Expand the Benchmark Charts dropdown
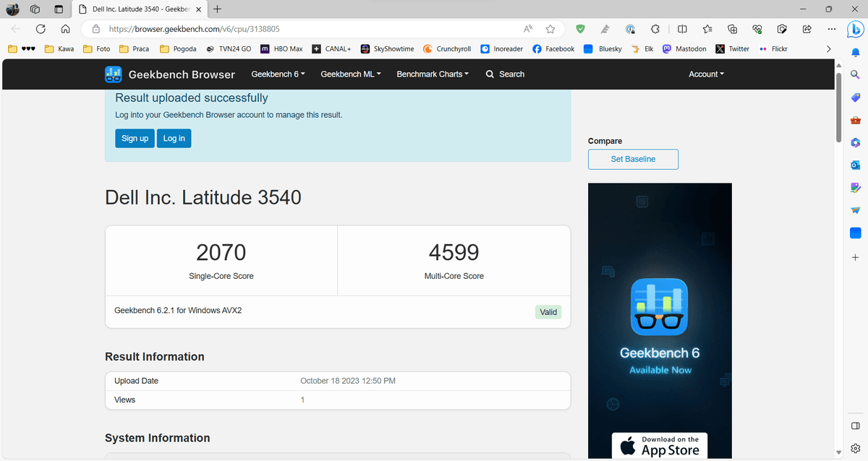The height and width of the screenshot is (461, 868). [432, 74]
